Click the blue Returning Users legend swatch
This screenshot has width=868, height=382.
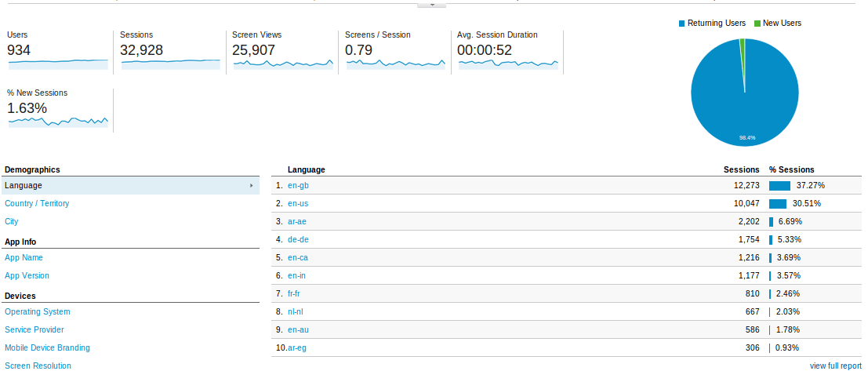click(x=681, y=24)
